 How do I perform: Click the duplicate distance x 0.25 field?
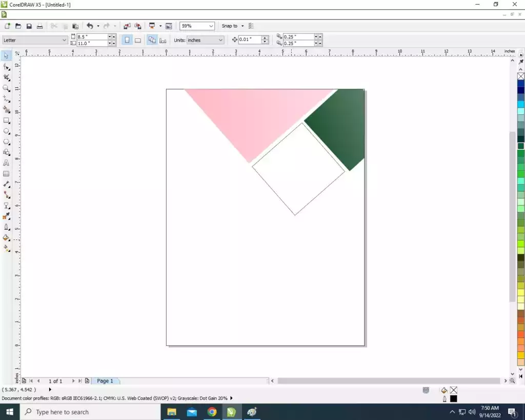(x=298, y=36)
